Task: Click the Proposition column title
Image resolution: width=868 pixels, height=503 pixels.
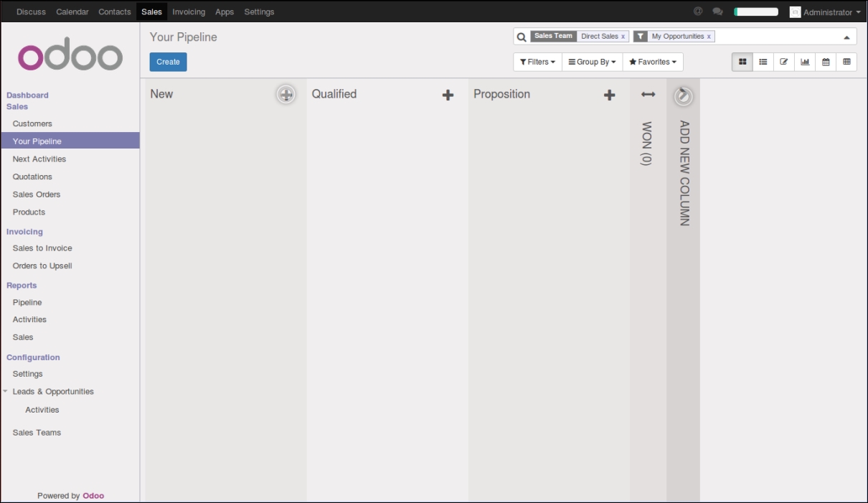Action: point(501,94)
